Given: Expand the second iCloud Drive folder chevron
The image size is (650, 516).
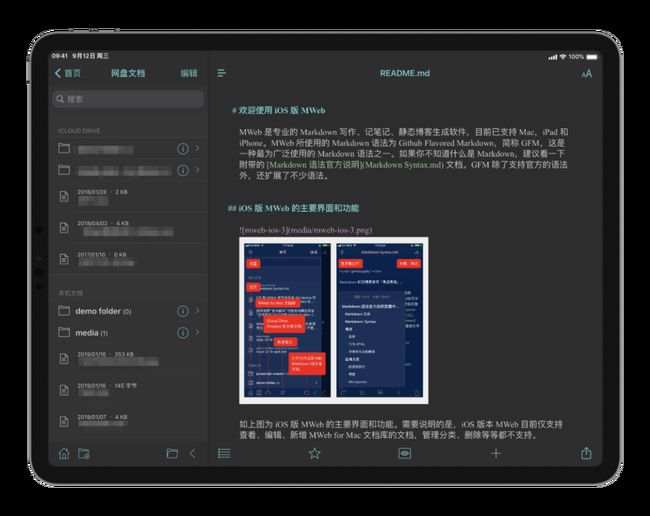Looking at the screenshot, I should 197,170.
